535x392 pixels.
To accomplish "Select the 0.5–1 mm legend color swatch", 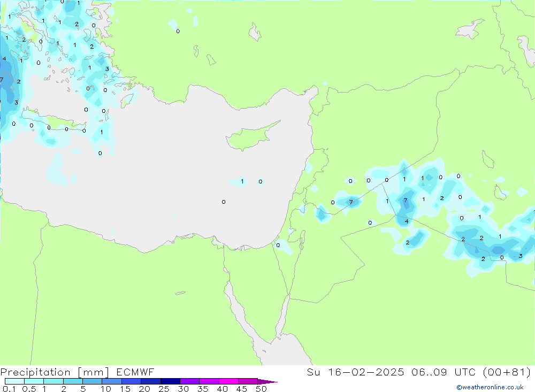I will click(x=34, y=381).
